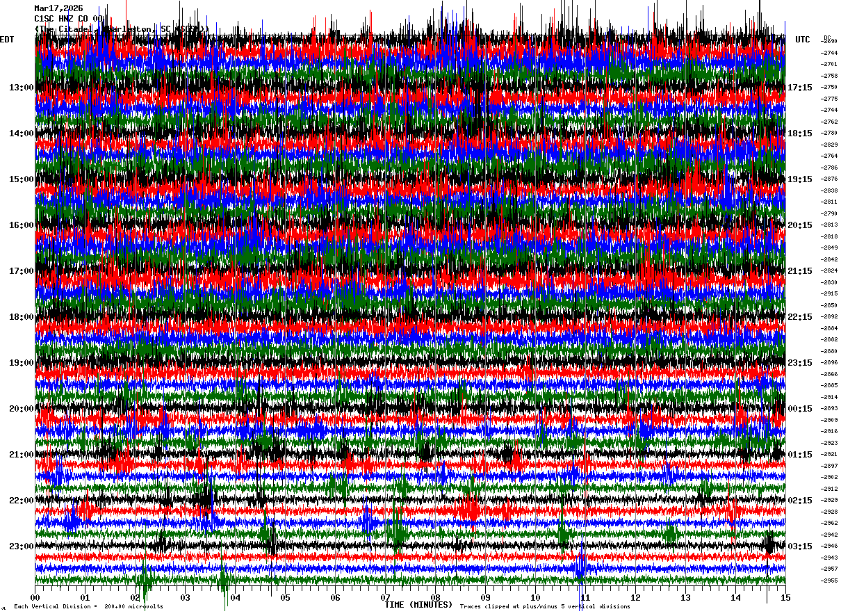The height and width of the screenshot is (616, 841).
Task: Select the 23:00 EDT time label
Action: click(x=22, y=546)
